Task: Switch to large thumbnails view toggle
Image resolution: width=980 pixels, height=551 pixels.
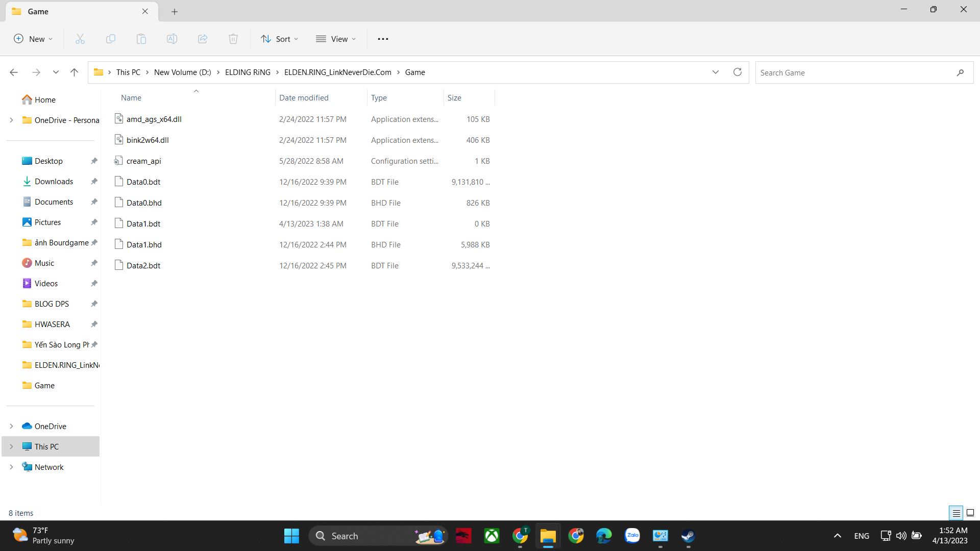Action: click(x=970, y=513)
